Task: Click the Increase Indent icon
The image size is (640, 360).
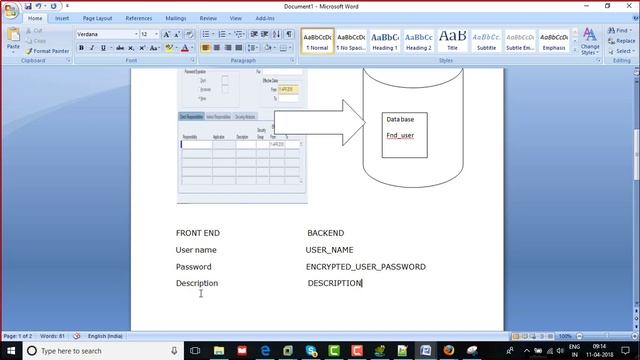Action: [x=265, y=34]
